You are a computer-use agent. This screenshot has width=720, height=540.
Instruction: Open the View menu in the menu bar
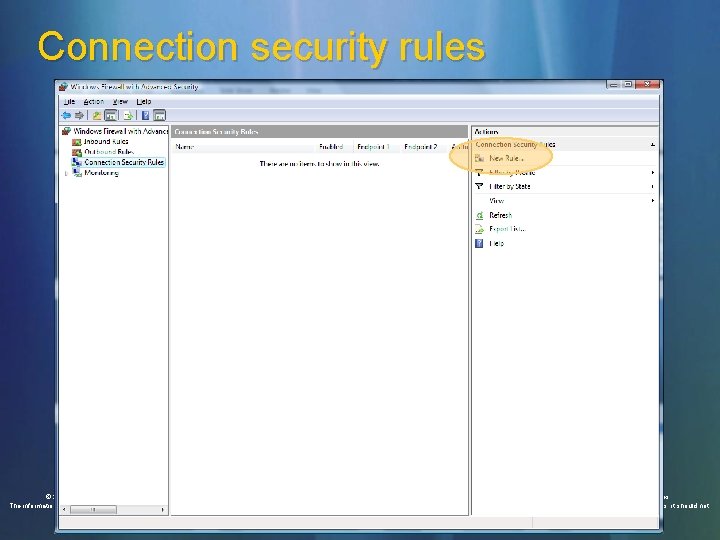[120, 101]
